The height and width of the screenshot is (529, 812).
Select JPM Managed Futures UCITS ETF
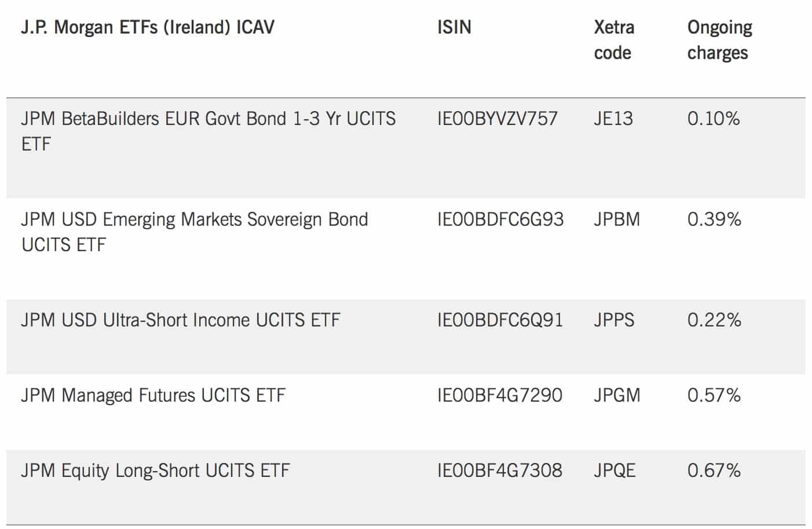click(153, 395)
